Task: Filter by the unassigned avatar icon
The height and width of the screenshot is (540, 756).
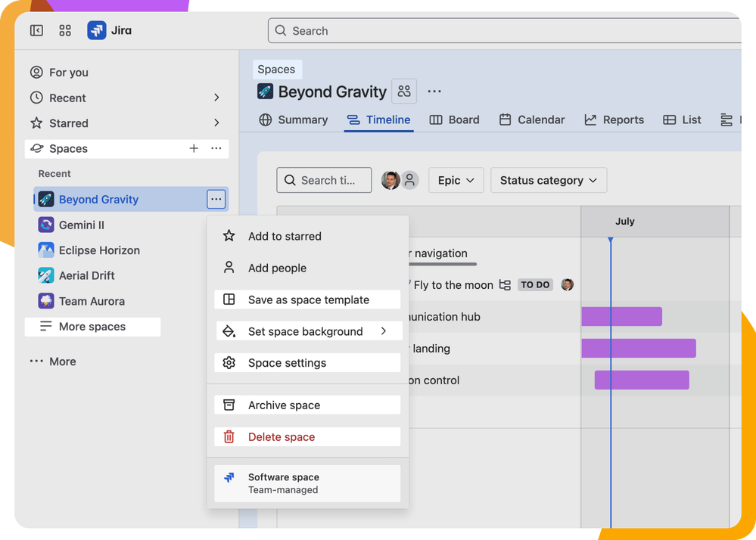Action: click(410, 180)
